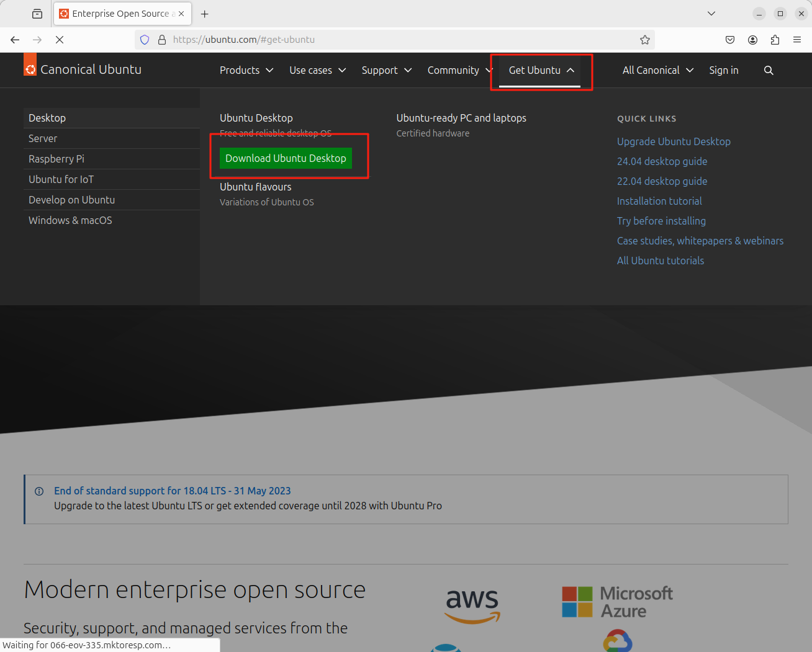Open the Firefox account profile icon
The height and width of the screenshot is (652, 812).
click(752, 40)
